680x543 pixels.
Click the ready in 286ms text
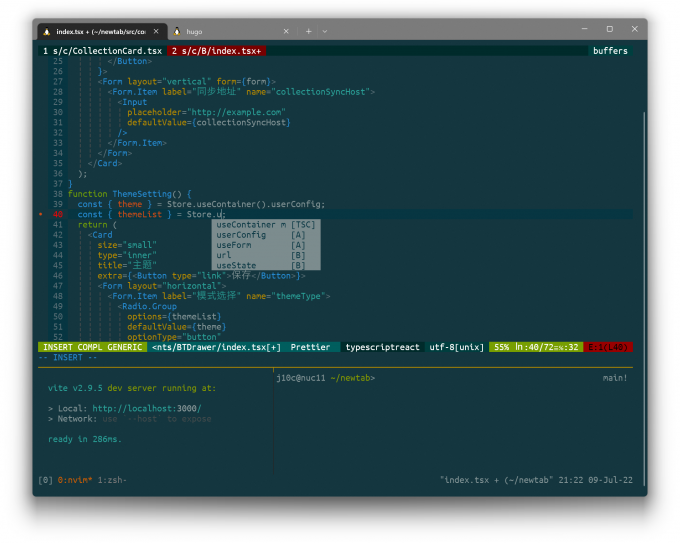pyautogui.click(x=85, y=439)
